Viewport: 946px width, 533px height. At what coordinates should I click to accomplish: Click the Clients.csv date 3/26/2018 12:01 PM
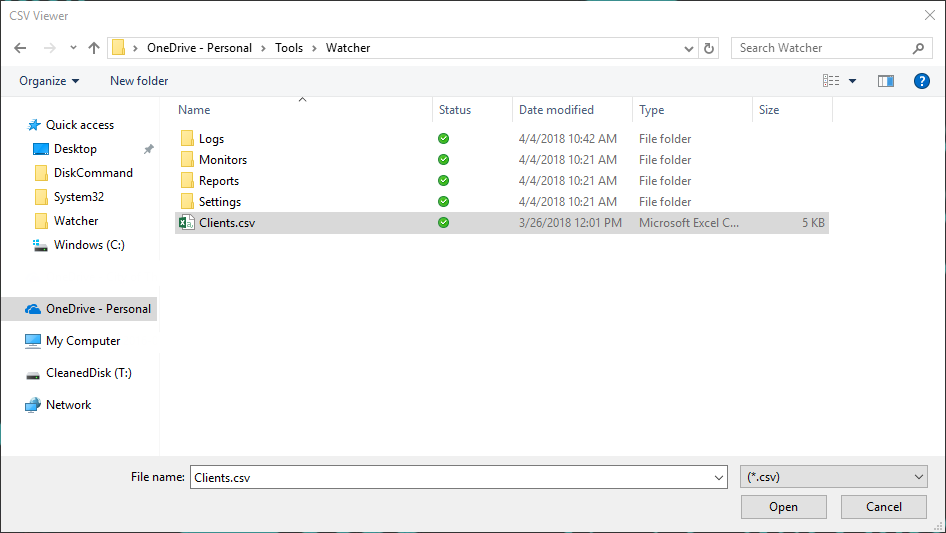tap(570, 223)
